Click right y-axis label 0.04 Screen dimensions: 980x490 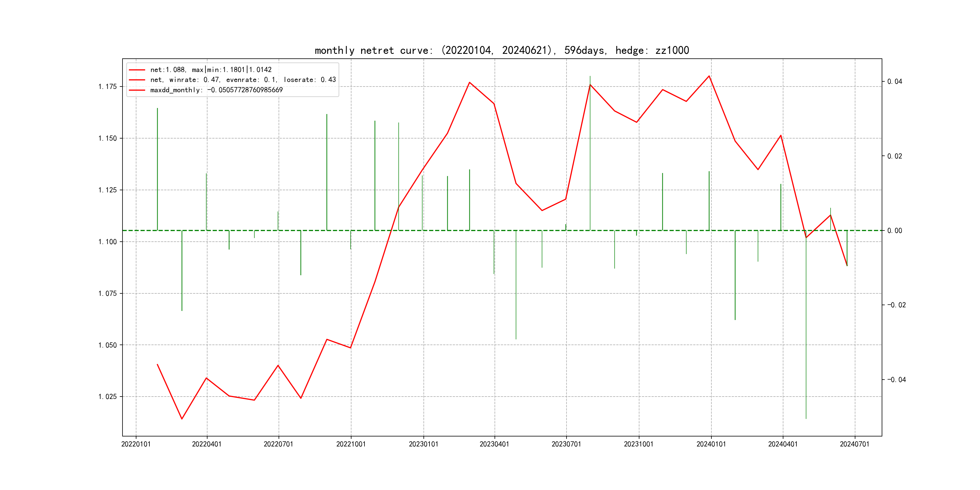pos(894,82)
